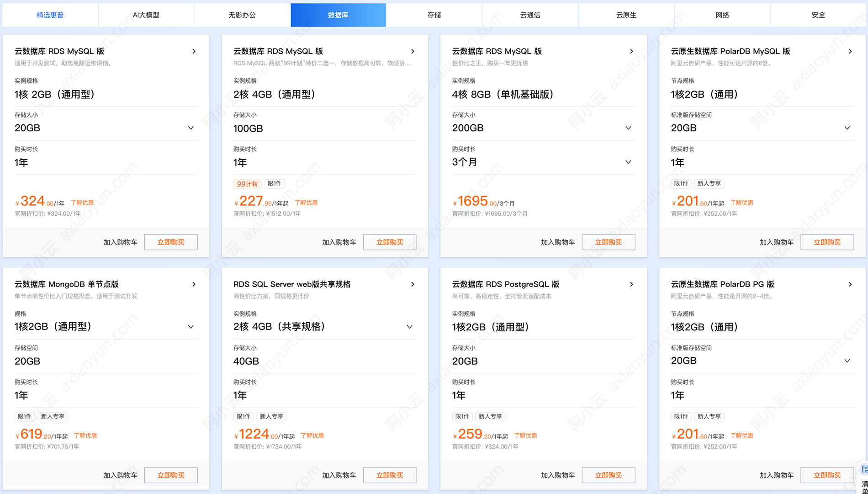Add PolarDB PG 版 to cart
This screenshot has height=494, width=868.
tap(777, 475)
